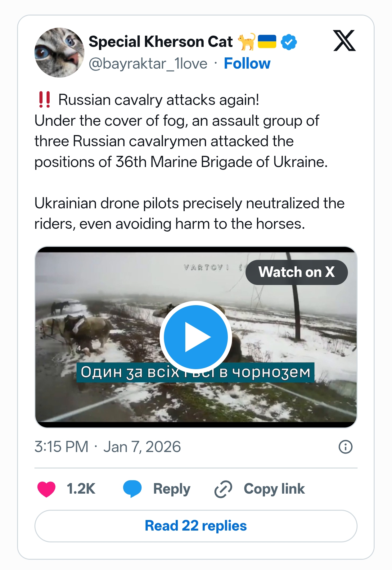Viewport: 392px width, 570px height.
Task: Open the Special Kherson Cat profile avatar
Action: tap(59, 52)
